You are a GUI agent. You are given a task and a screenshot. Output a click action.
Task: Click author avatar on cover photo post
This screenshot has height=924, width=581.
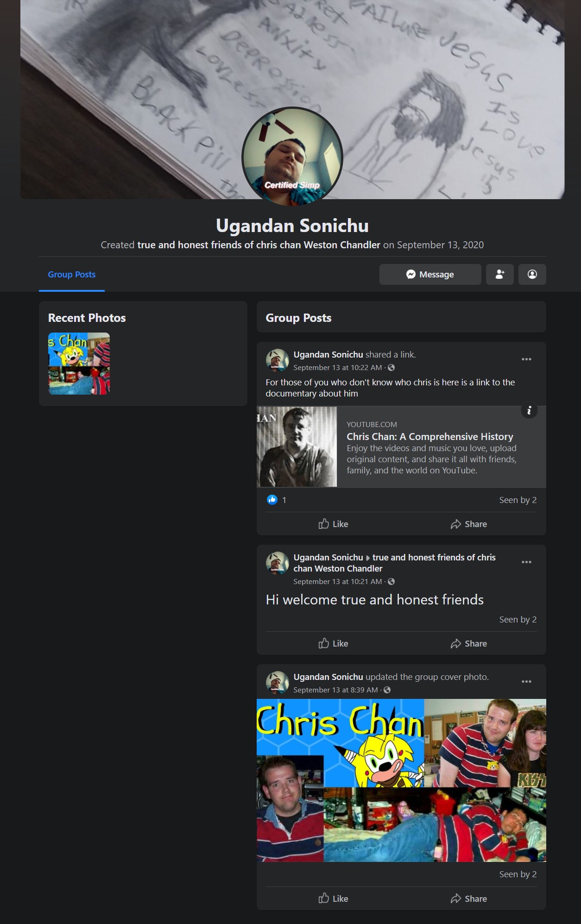277,682
